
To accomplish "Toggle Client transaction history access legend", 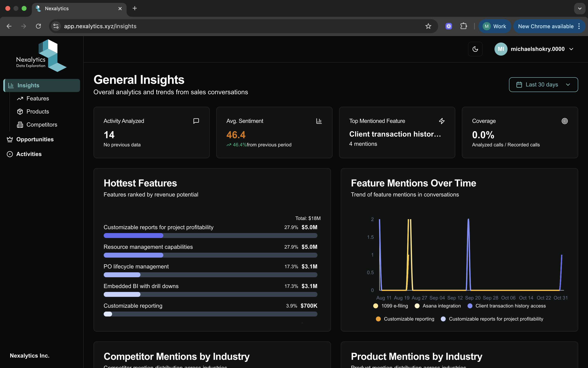I will pyautogui.click(x=507, y=306).
